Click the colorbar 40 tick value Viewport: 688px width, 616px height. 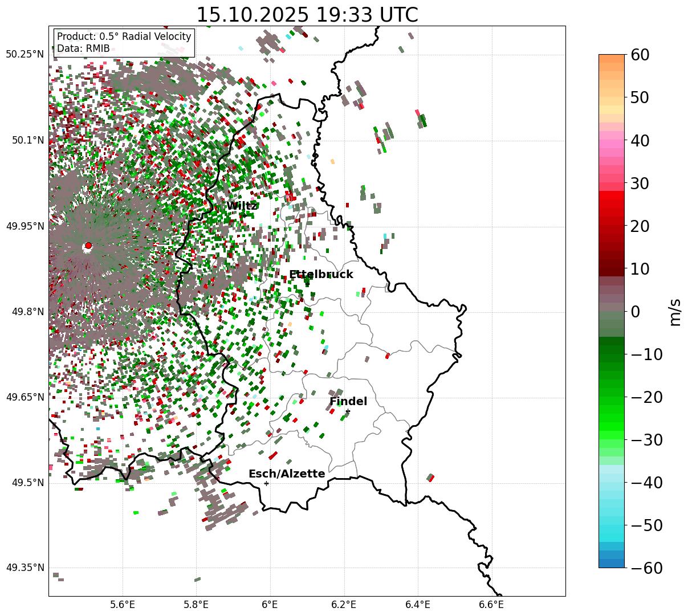[639, 140]
